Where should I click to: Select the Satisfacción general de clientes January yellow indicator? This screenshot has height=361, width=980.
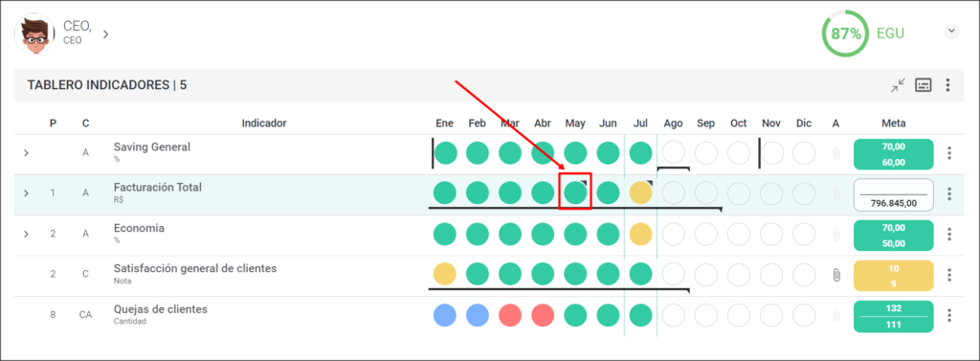(445, 274)
